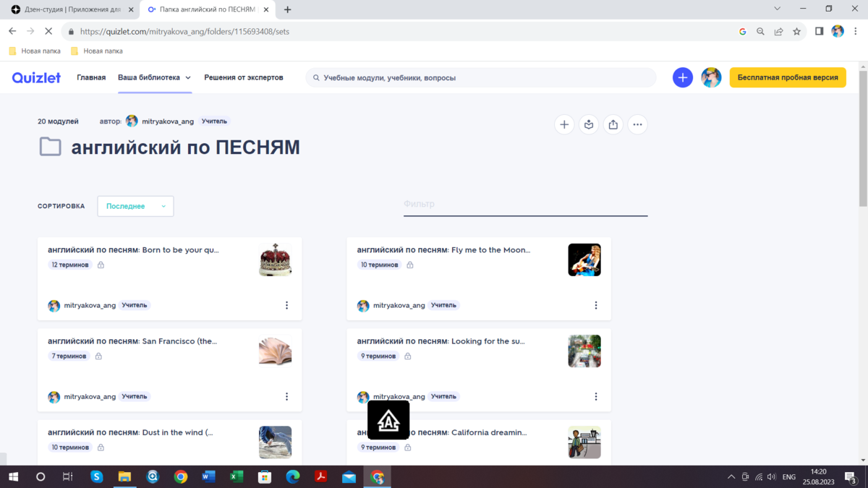
Task: Share the folder using the share icon
Action: 613,124
